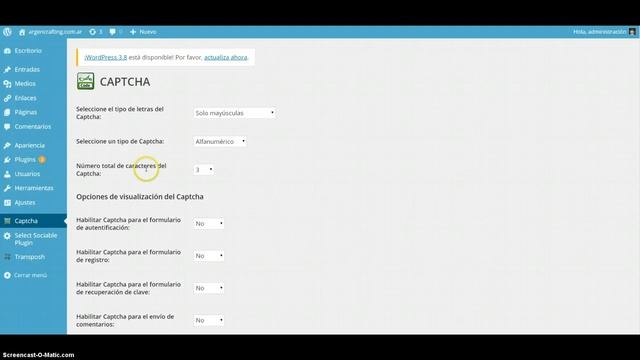Click the Comentarios bubble icon in the sidebar

point(7,127)
